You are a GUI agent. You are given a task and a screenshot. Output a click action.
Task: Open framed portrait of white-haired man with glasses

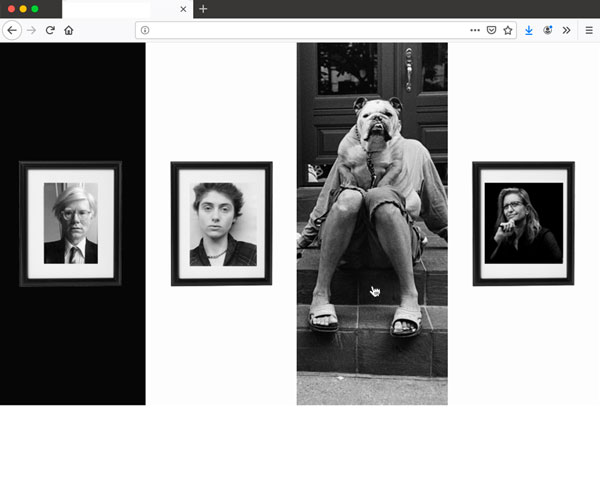70,224
